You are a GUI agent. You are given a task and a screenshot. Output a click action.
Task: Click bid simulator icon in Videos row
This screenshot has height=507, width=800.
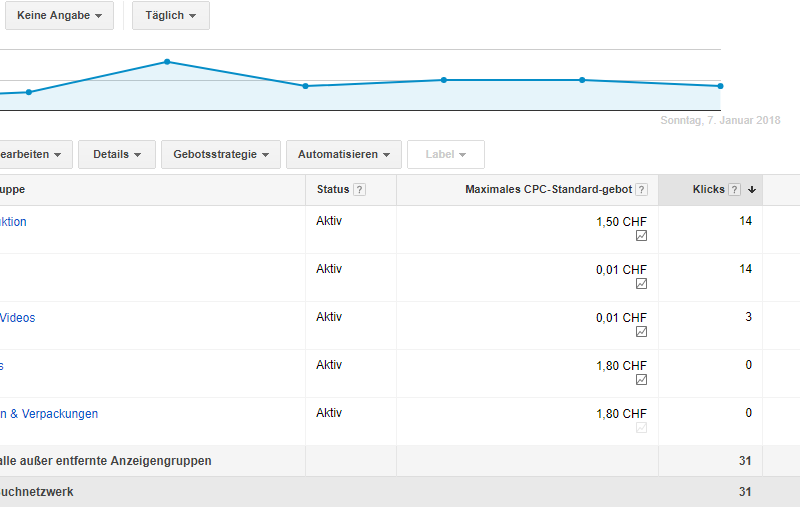point(641,332)
